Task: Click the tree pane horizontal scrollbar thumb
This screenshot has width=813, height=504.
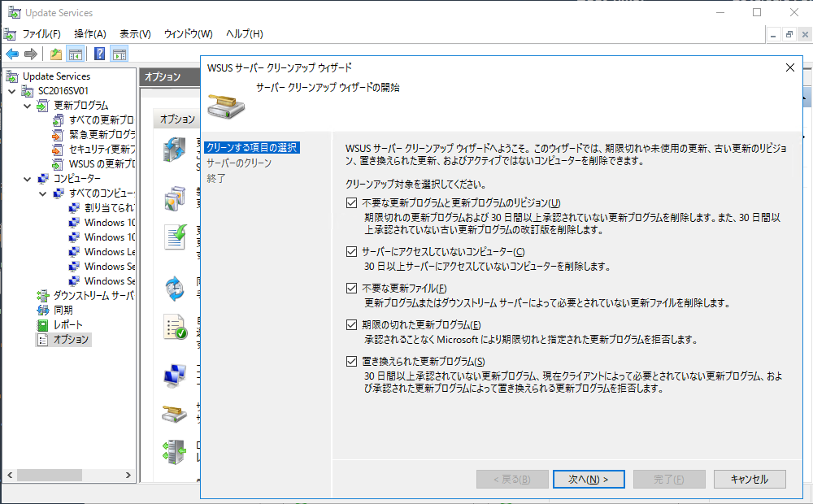Action: pyautogui.click(x=50, y=475)
